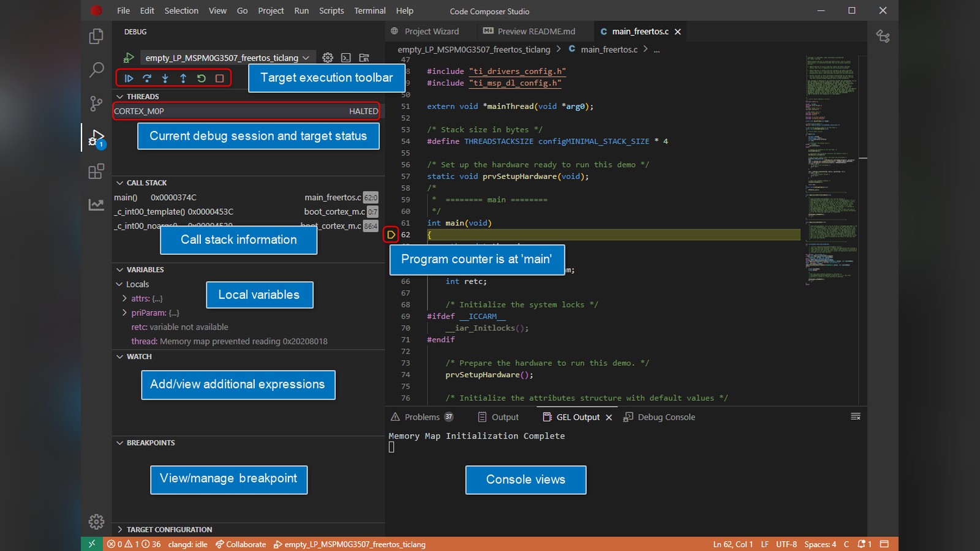Image resolution: width=980 pixels, height=551 pixels.
Task: Open the debug console terminal icon
Action: [x=346, y=58]
